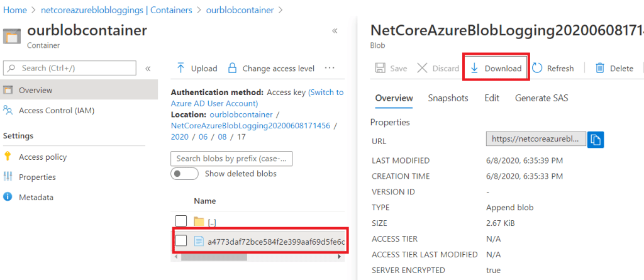644x280 pixels.
Task: Go to Home in the breadcrumb
Action: 15,11
